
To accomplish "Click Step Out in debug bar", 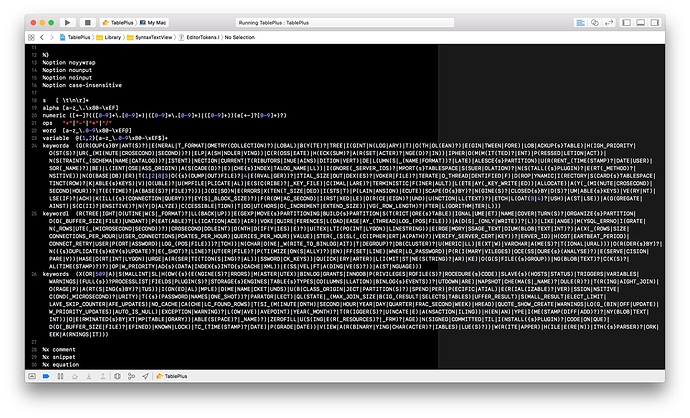I will coord(103,376).
